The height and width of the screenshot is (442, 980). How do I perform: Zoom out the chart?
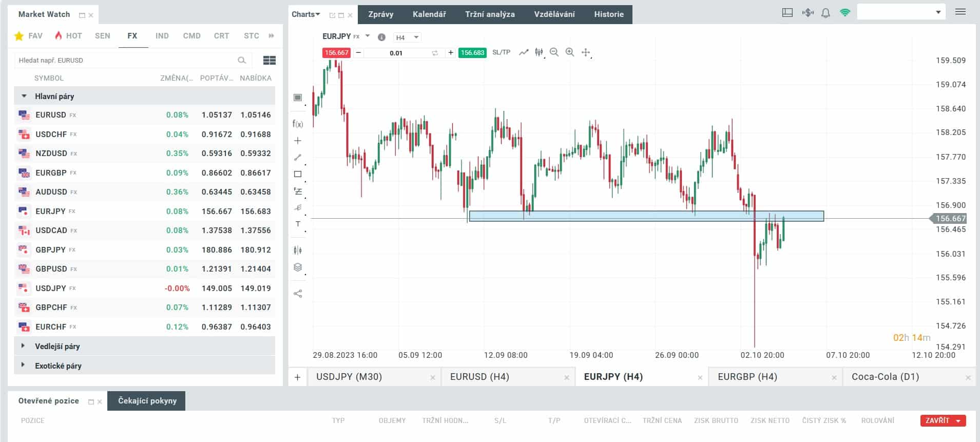554,52
